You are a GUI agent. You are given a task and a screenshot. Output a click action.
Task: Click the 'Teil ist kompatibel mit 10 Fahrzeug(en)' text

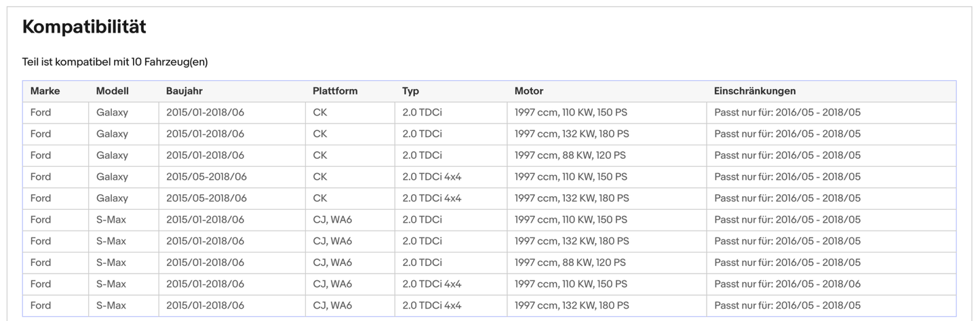(x=115, y=62)
